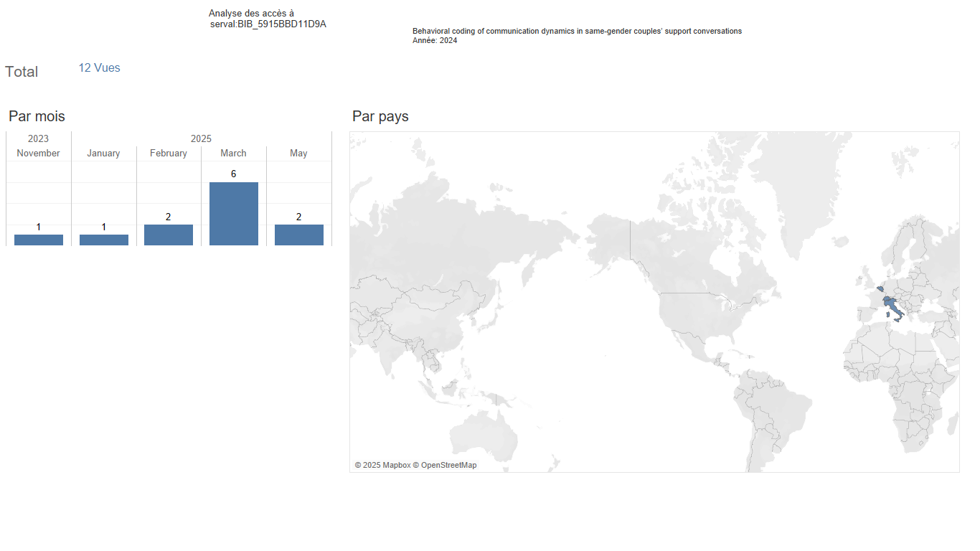Viewport: 980px width, 551px height.
Task: Click the 'serval:BIB_5915BBD11D9A' identifier text
Action: (268, 24)
